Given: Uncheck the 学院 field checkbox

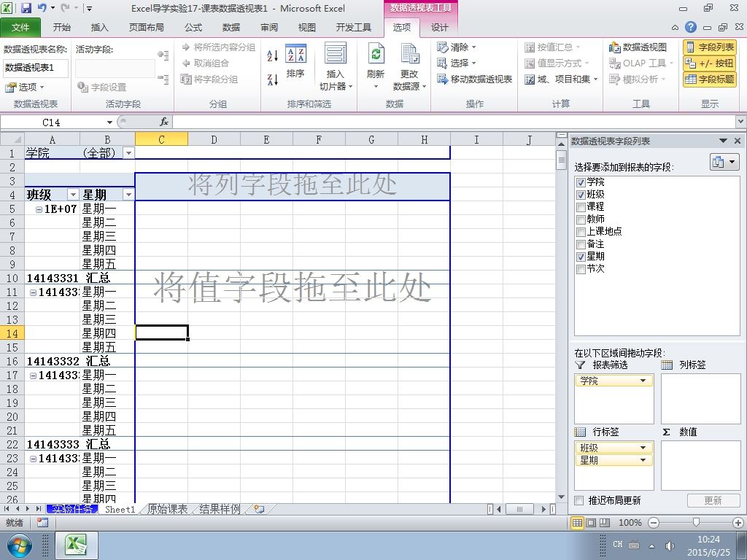Looking at the screenshot, I should coord(581,182).
